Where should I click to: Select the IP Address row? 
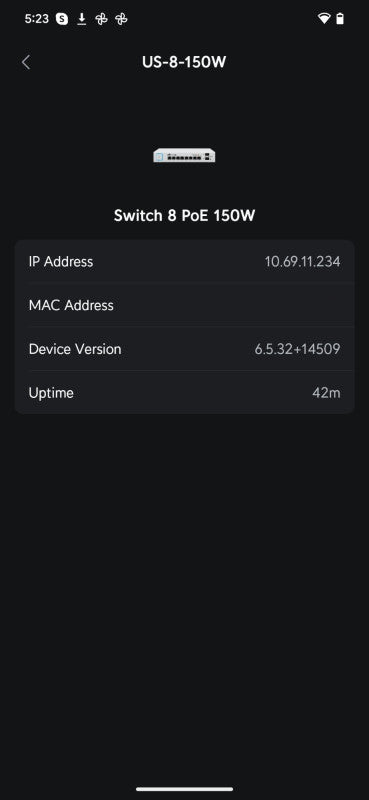(x=184, y=262)
